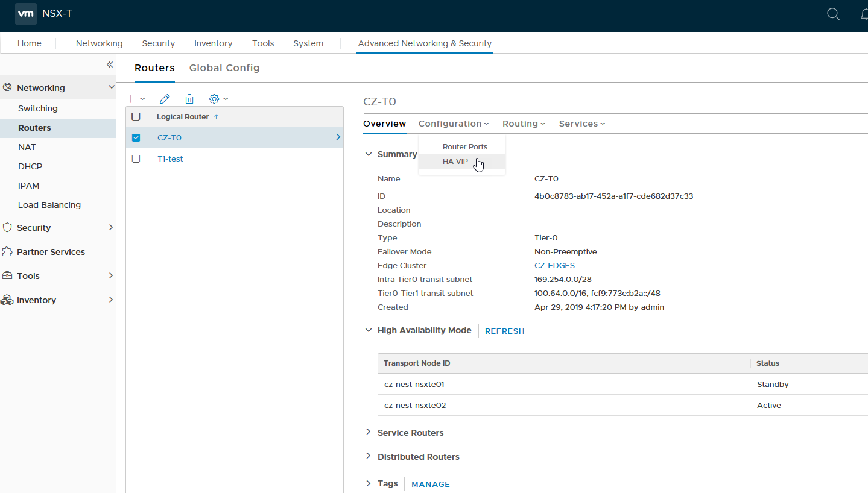Collapse the High Availability Mode section
Image resolution: width=868 pixels, height=493 pixels.
coord(369,330)
